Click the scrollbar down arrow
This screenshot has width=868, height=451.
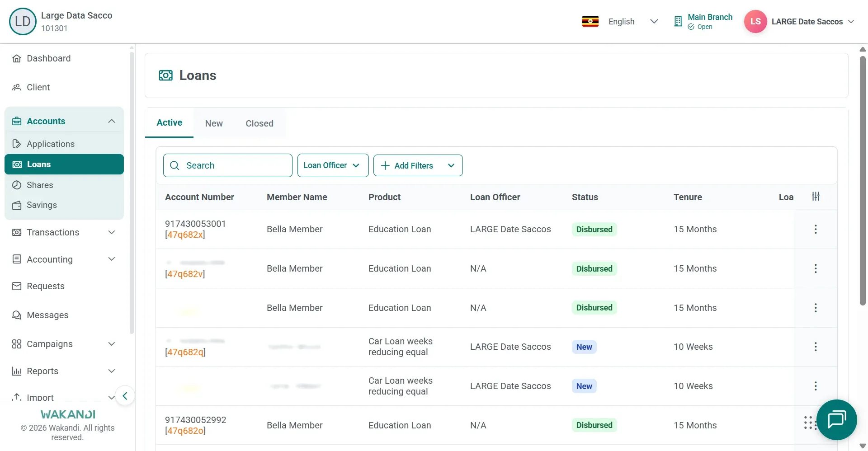pyautogui.click(x=863, y=446)
